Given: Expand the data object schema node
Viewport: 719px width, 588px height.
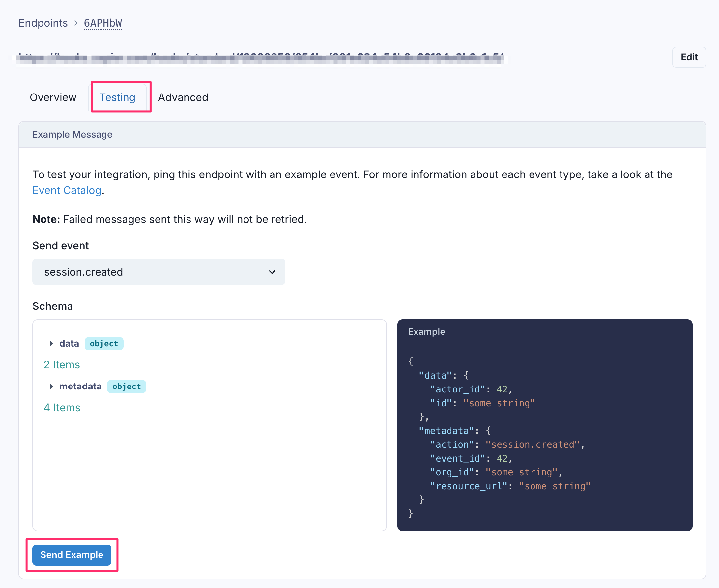Looking at the screenshot, I should (x=51, y=343).
